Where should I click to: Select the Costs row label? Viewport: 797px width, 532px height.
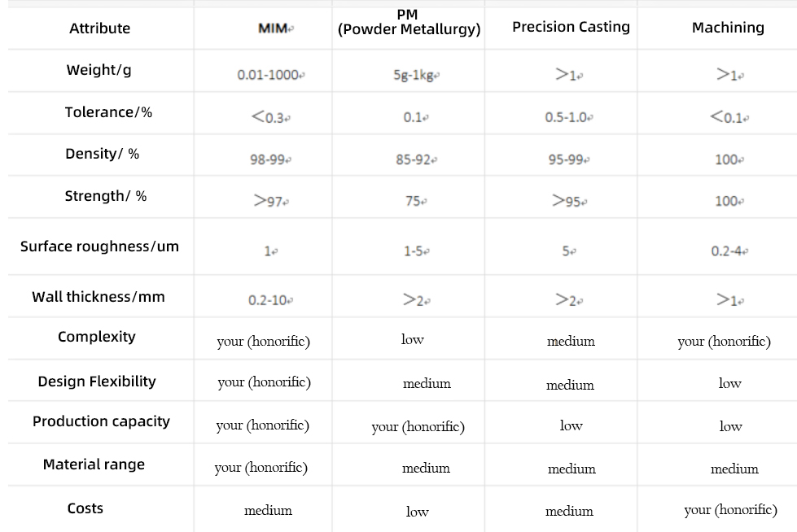click(85, 508)
